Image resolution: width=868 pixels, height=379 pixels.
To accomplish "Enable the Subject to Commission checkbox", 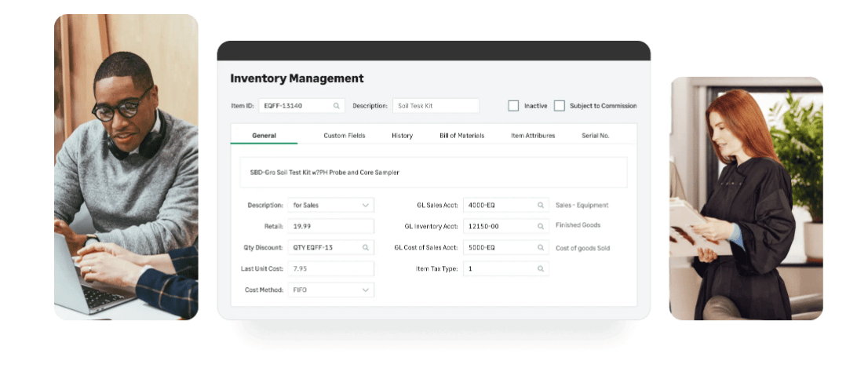I will (x=560, y=106).
